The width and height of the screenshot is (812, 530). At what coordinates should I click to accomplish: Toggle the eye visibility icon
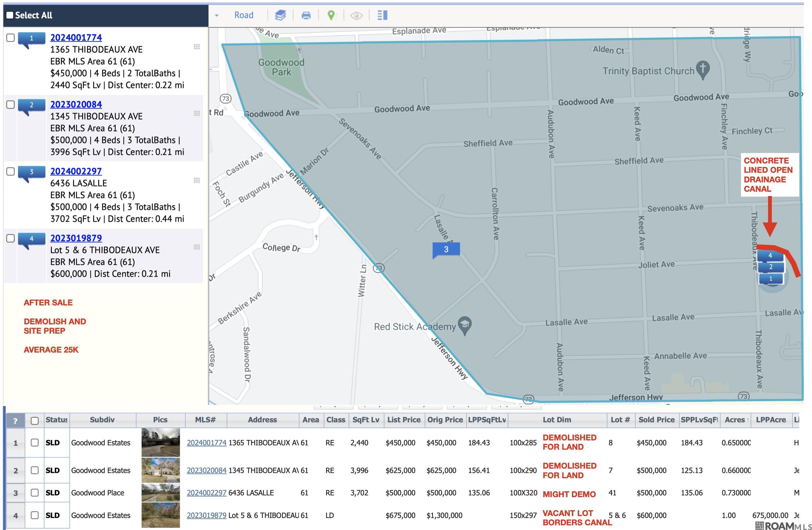356,15
